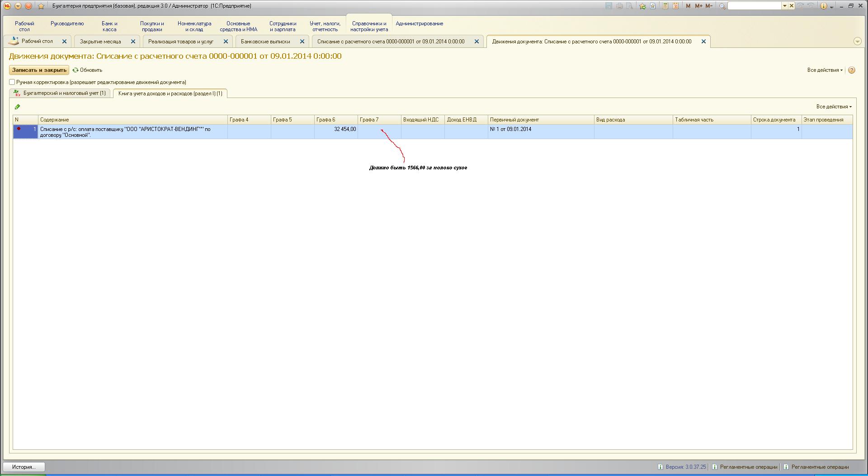Expand the search field history dropdown arrow
The height and width of the screenshot is (476, 868).
[785, 6]
